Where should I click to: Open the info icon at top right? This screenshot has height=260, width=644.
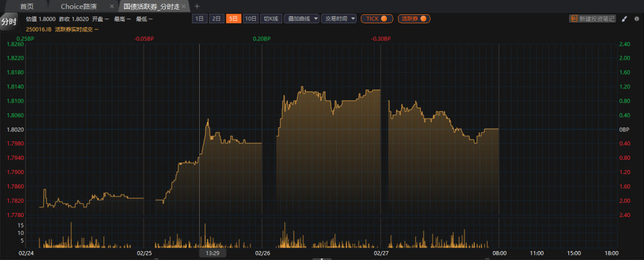click(x=636, y=18)
